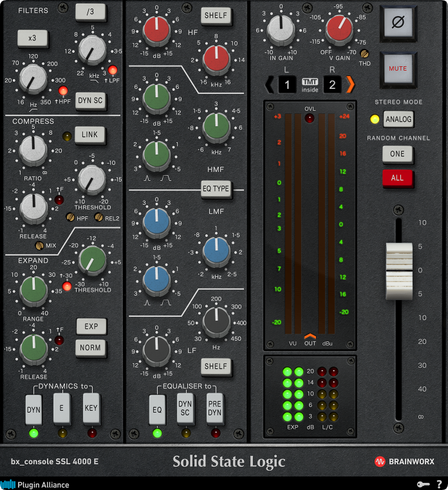The height and width of the screenshot is (490, 448).
Task: Click the red random channel ALL button
Action: (397, 178)
